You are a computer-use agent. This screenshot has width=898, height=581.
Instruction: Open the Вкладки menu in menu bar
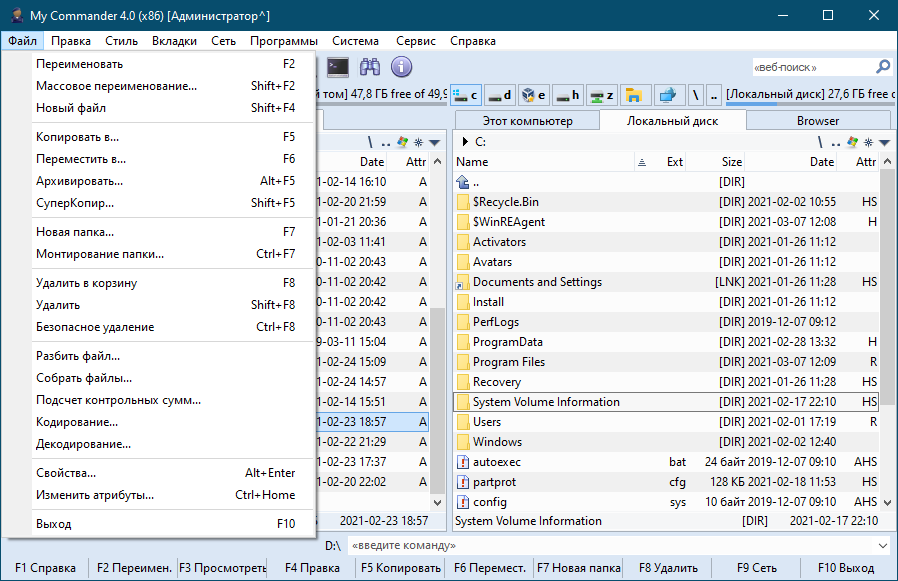tap(174, 41)
